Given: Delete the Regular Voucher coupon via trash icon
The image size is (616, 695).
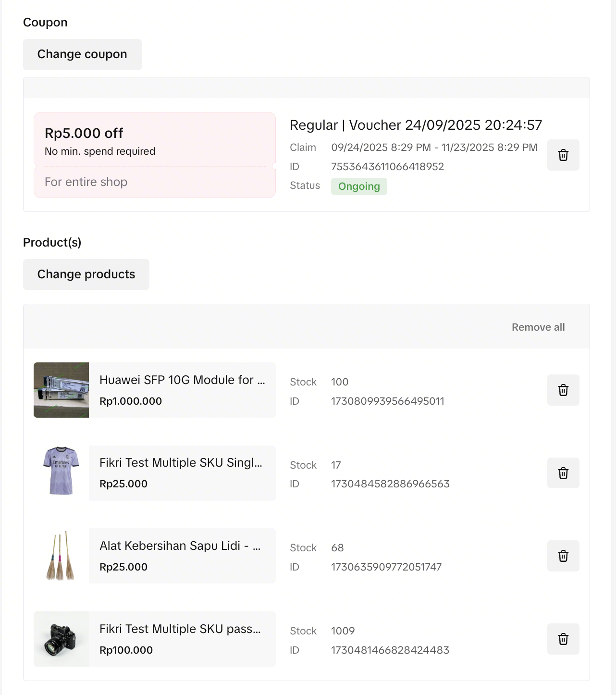Looking at the screenshot, I should tap(563, 155).
